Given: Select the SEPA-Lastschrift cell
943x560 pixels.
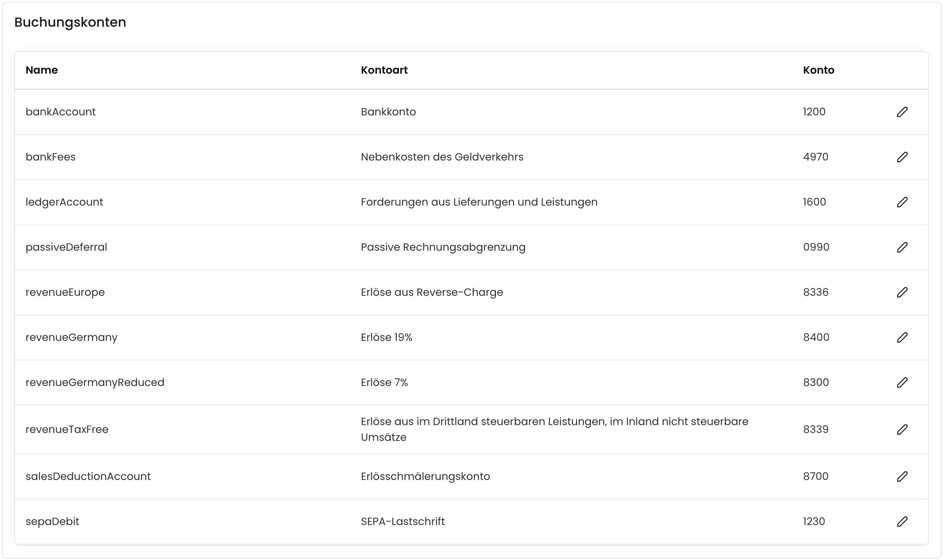Looking at the screenshot, I should tap(402, 522).
